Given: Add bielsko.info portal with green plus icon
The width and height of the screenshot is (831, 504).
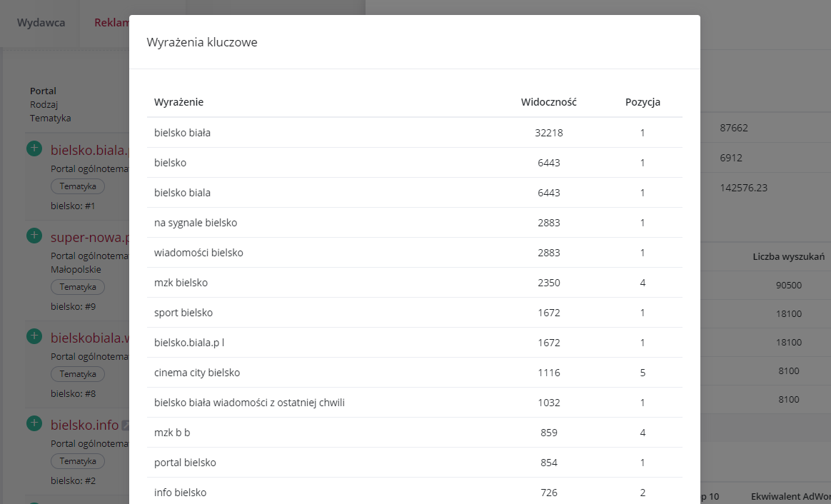Looking at the screenshot, I should click(x=34, y=423).
